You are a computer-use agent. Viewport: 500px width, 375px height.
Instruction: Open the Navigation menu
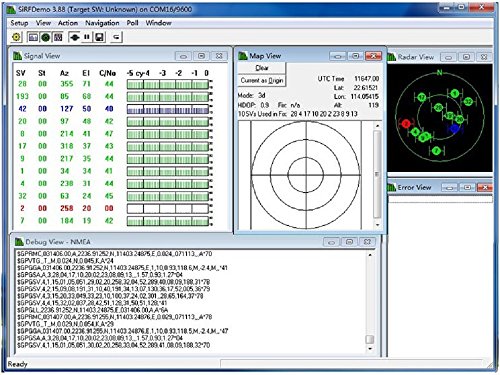(102, 23)
